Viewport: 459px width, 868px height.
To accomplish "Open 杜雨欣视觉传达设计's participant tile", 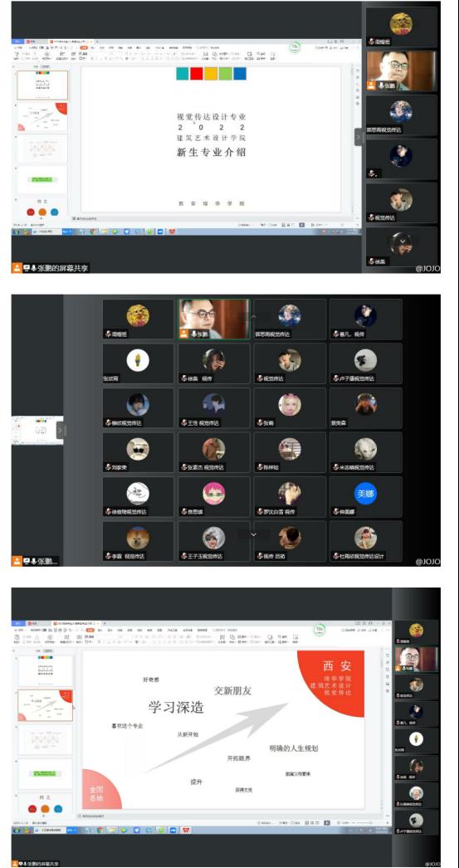I will pos(365,541).
